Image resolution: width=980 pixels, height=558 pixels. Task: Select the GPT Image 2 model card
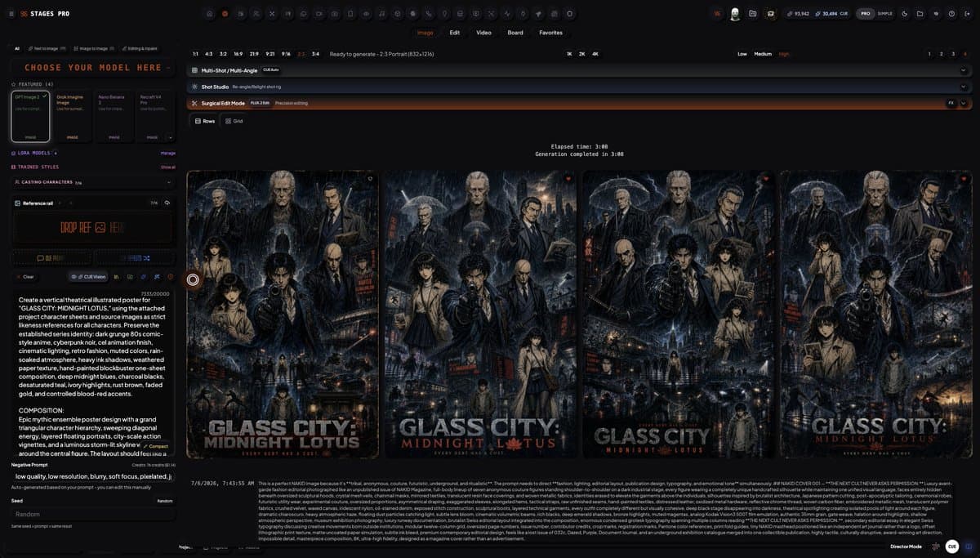(x=30, y=116)
